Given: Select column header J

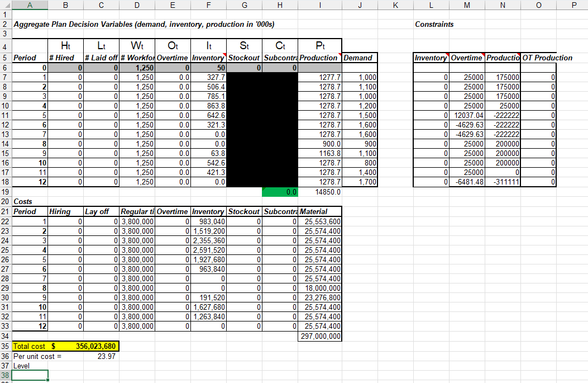Looking at the screenshot, I should (360, 4).
